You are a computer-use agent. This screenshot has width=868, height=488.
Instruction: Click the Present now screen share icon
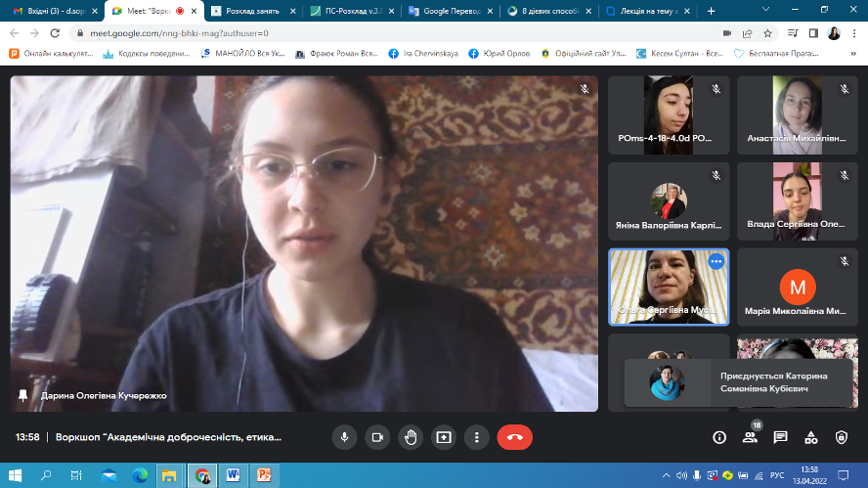444,437
